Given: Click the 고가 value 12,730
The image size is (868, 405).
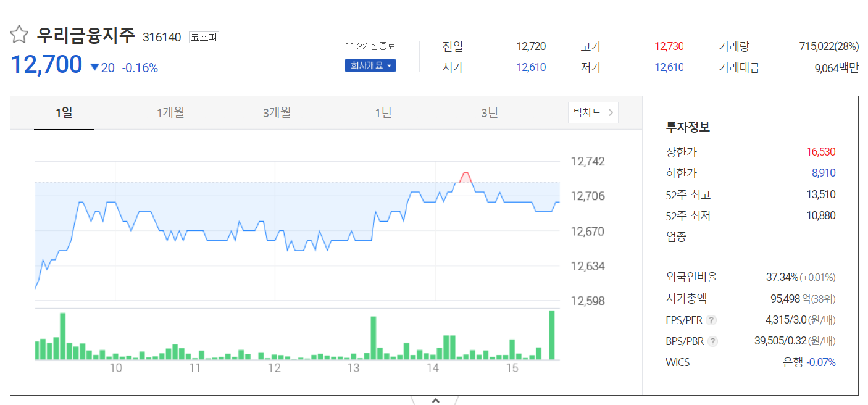Looking at the screenshot, I should click(x=669, y=46).
